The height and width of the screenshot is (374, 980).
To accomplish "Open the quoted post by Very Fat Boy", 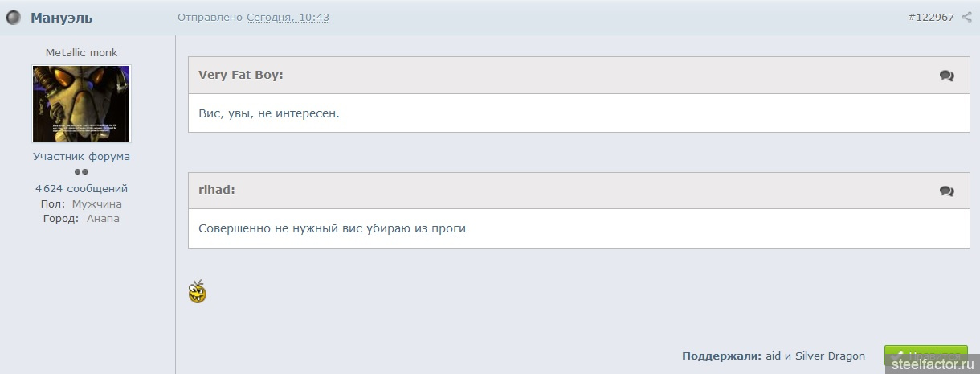I will click(947, 76).
